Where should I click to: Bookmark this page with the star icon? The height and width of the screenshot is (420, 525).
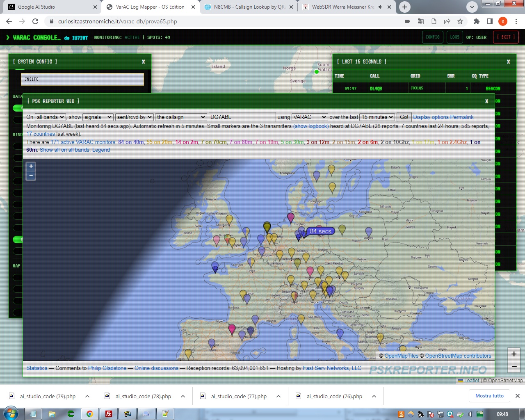(460, 21)
